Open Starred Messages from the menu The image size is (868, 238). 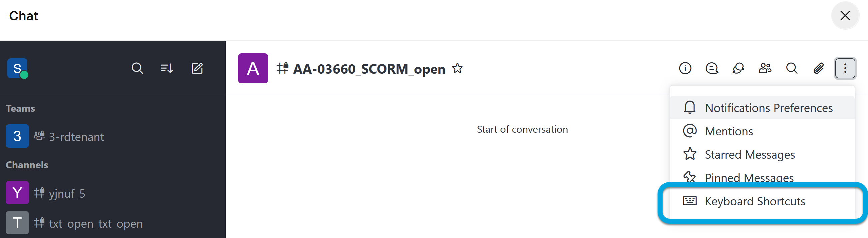(749, 155)
